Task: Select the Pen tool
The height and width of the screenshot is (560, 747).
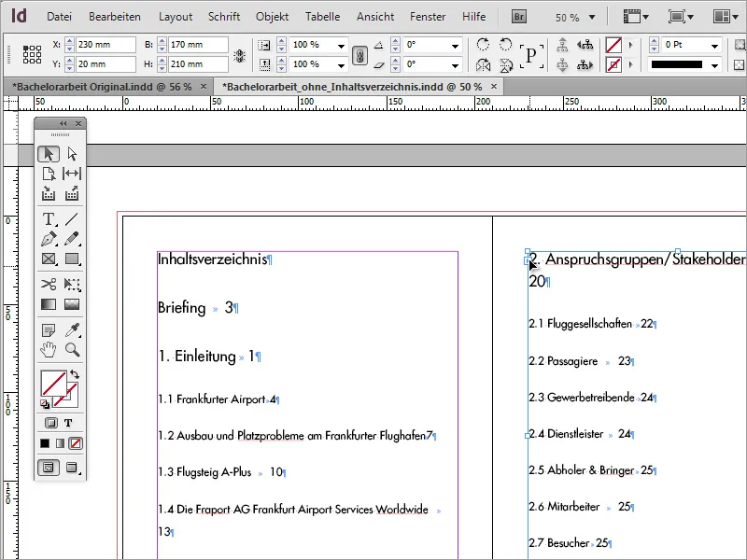Action: pos(49,239)
